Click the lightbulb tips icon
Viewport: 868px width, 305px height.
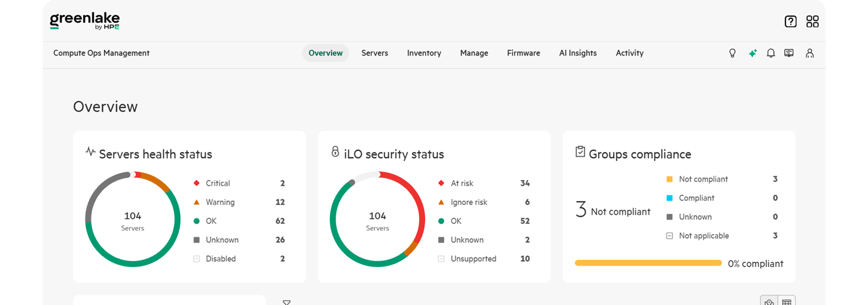[732, 53]
